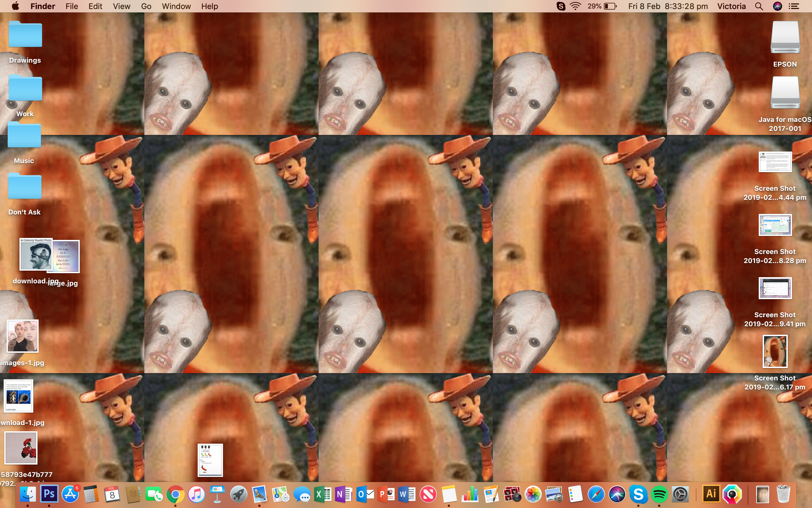Open the Mail stamp icon in Dock
Screen dimensions: 812x508
(259, 494)
